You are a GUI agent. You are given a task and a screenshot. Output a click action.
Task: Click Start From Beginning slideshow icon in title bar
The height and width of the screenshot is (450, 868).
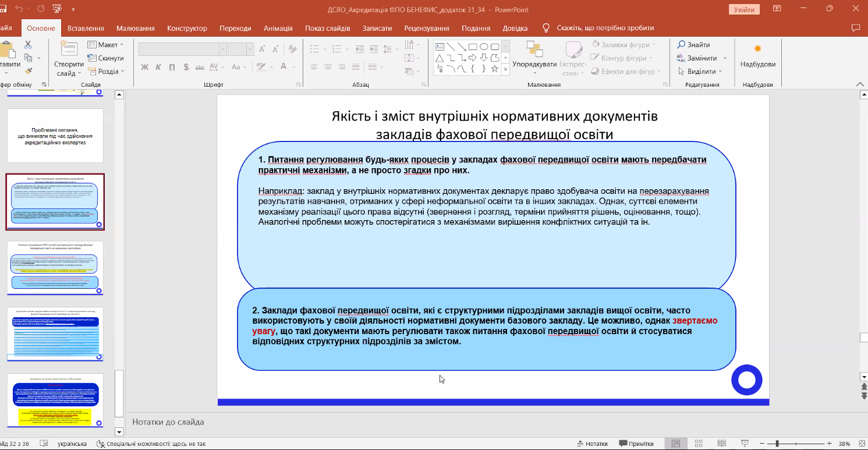tap(57, 9)
